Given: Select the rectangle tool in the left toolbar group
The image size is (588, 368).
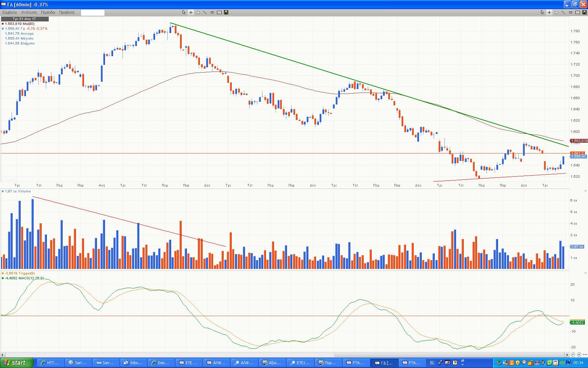Looking at the screenshot, I should click(x=198, y=12).
